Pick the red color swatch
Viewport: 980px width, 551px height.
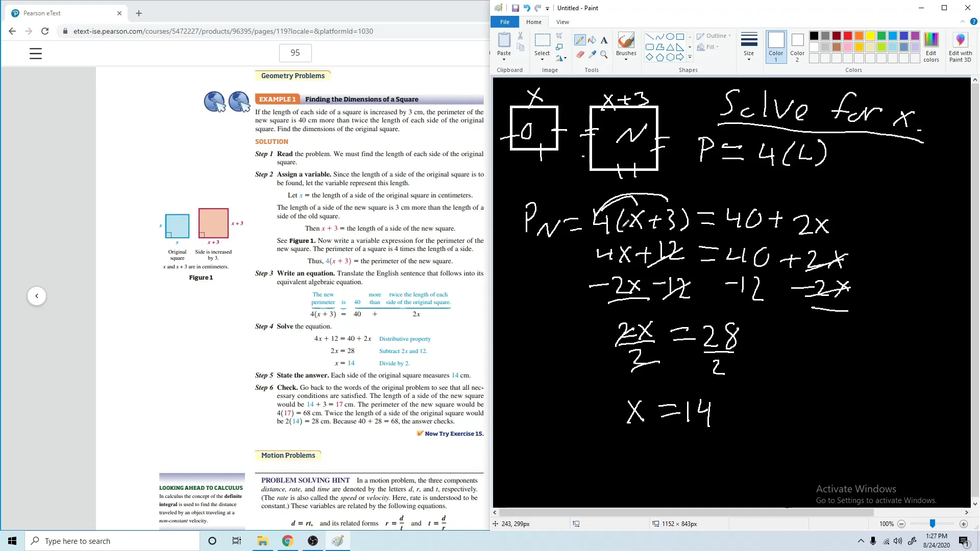(848, 36)
